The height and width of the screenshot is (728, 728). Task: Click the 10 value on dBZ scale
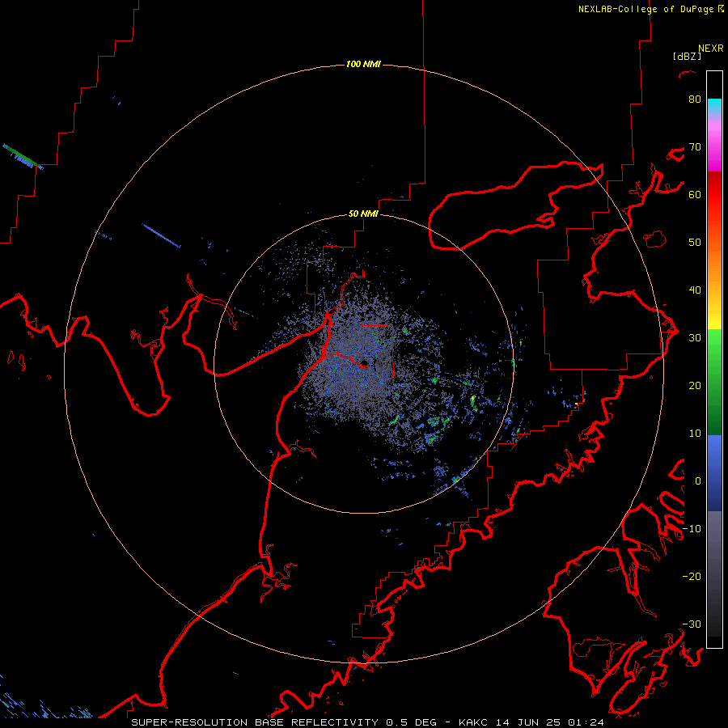point(695,434)
